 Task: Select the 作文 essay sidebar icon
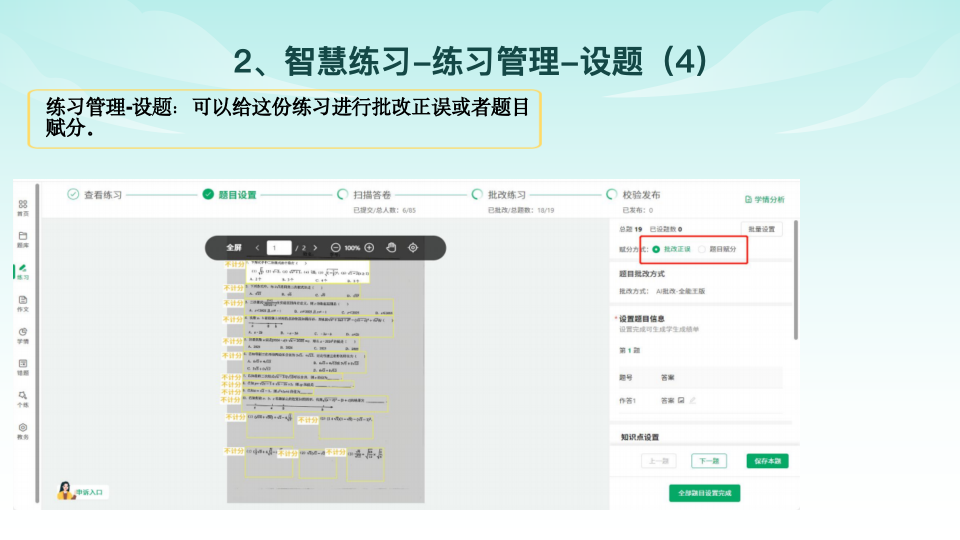coord(23,302)
